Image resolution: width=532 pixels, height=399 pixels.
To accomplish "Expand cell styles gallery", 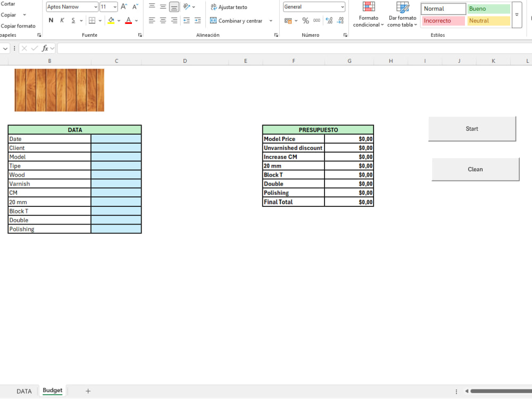I will click(x=517, y=14).
